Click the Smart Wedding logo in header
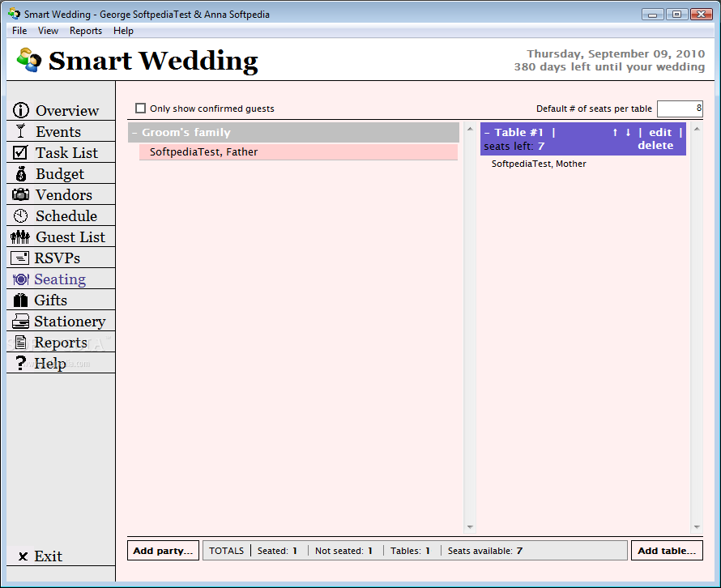This screenshot has height=588, width=721. pyautogui.click(x=28, y=60)
